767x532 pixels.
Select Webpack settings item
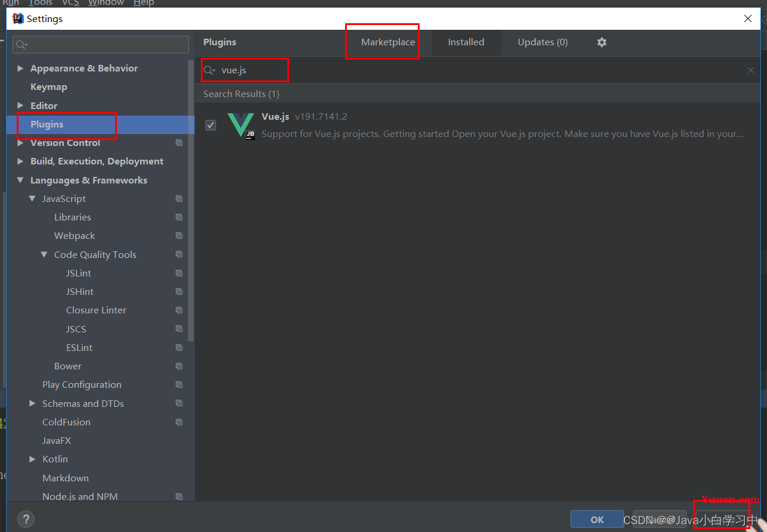[x=74, y=236]
